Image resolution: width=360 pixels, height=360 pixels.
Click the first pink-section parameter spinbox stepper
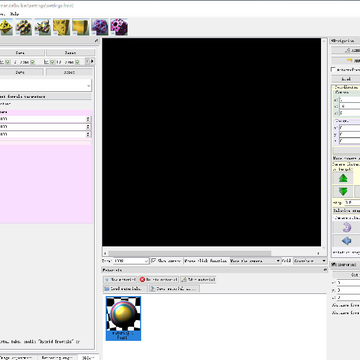coord(88,119)
